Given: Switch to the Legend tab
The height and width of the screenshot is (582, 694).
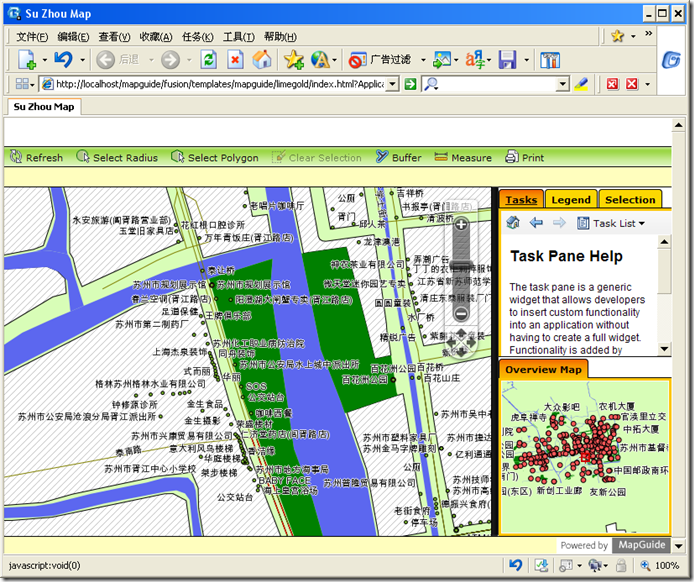Looking at the screenshot, I should coord(571,200).
